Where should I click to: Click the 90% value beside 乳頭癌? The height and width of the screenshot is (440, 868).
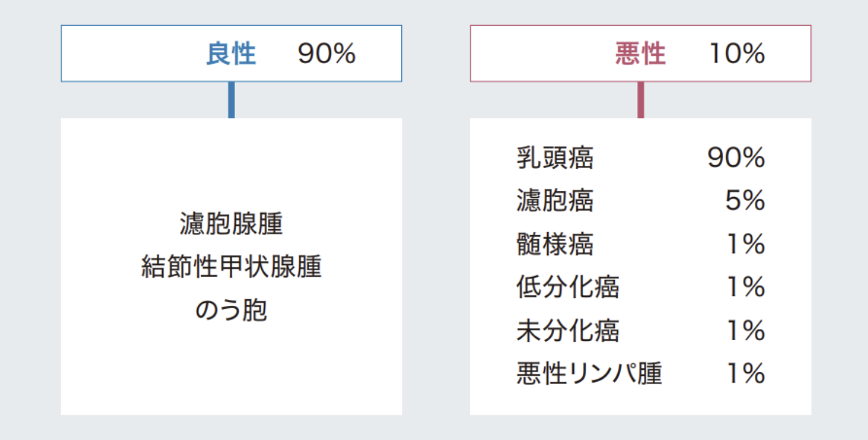(x=736, y=158)
